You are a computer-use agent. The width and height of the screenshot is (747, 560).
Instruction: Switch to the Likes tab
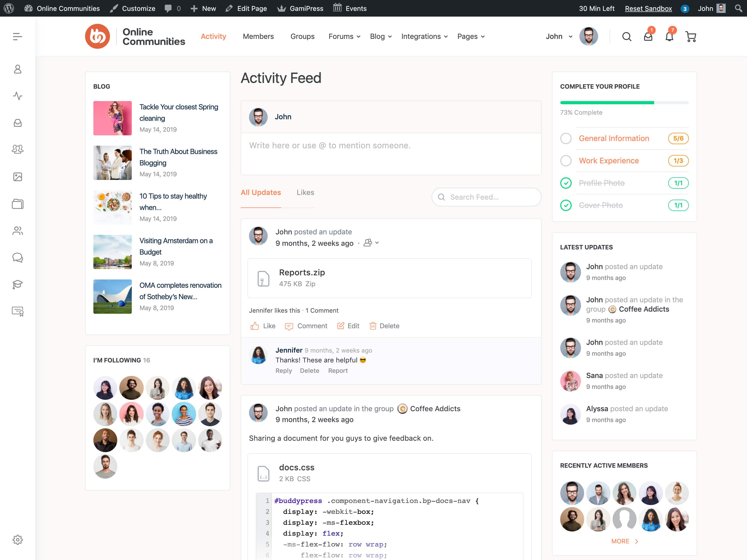pos(305,192)
